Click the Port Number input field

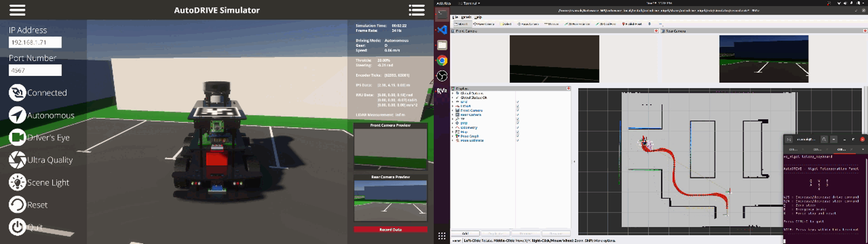click(x=35, y=70)
